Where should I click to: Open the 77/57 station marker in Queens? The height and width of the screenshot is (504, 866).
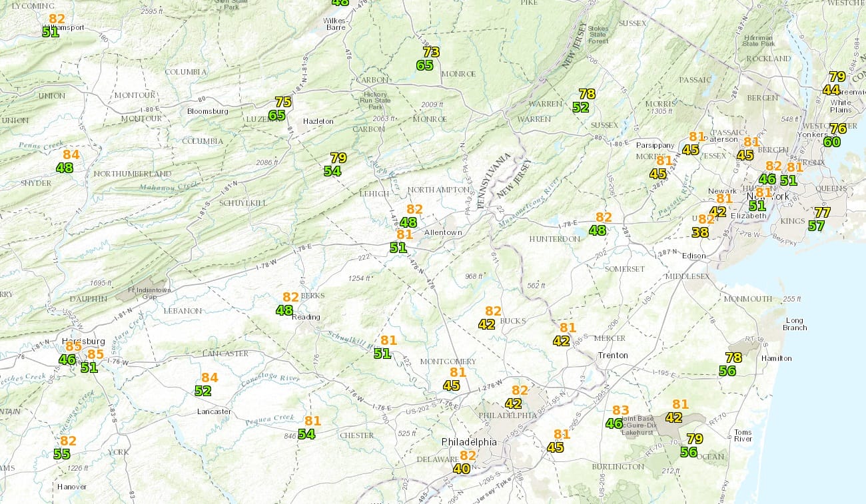pyautogui.click(x=819, y=219)
